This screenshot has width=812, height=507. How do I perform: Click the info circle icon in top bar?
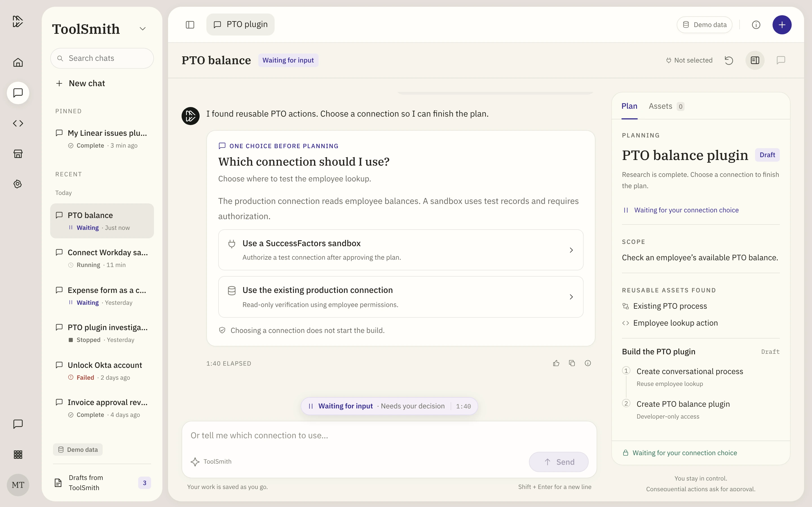pos(756,25)
